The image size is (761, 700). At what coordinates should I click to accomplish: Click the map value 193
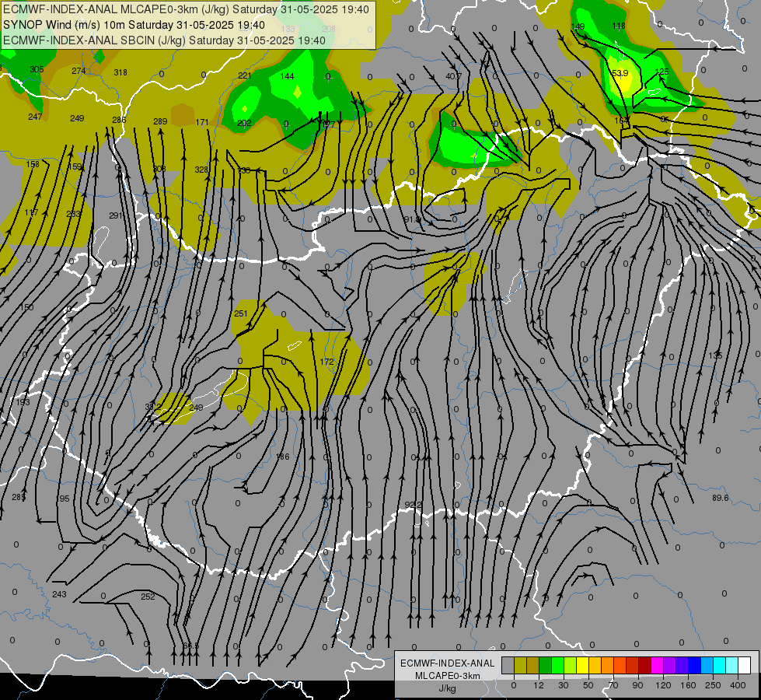(23, 402)
